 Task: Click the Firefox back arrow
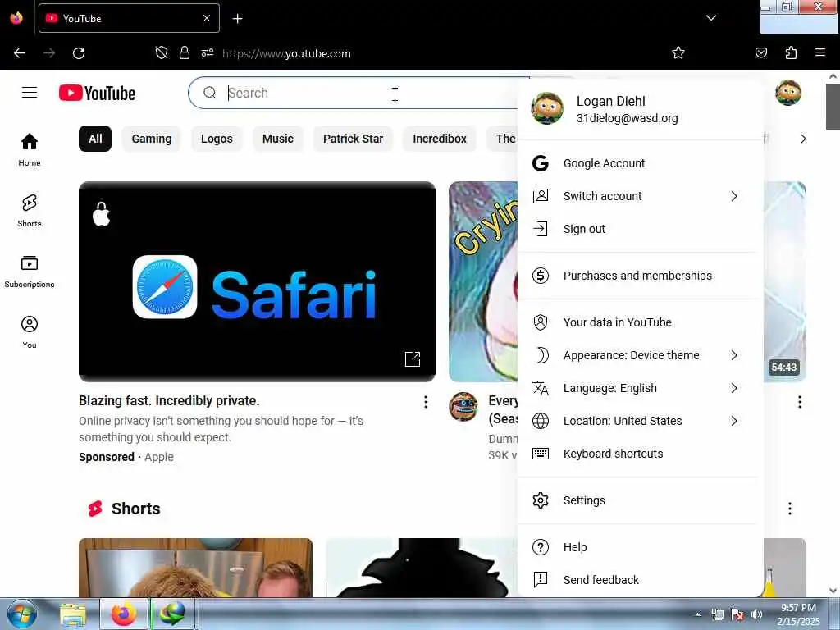pos(20,53)
